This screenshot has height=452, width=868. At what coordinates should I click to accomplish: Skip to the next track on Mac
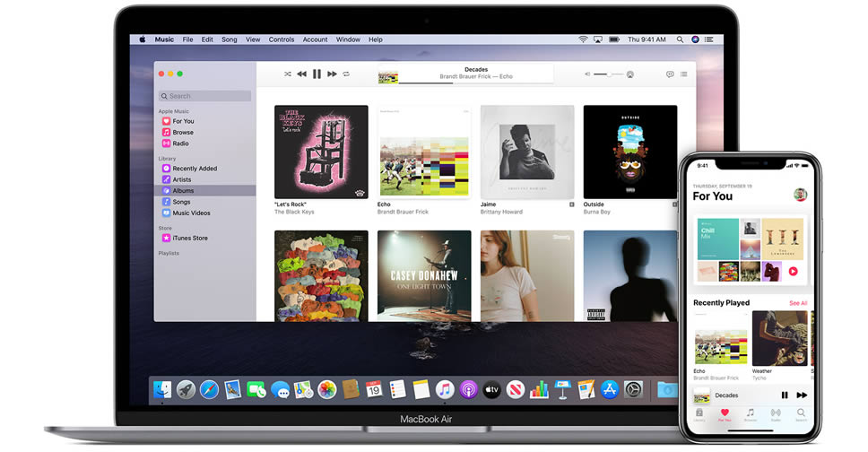coord(332,74)
